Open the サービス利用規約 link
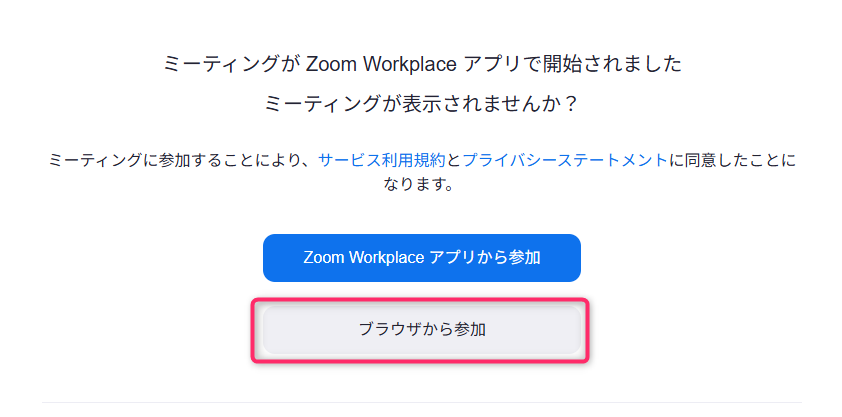The width and height of the screenshot is (842, 417). point(382,160)
